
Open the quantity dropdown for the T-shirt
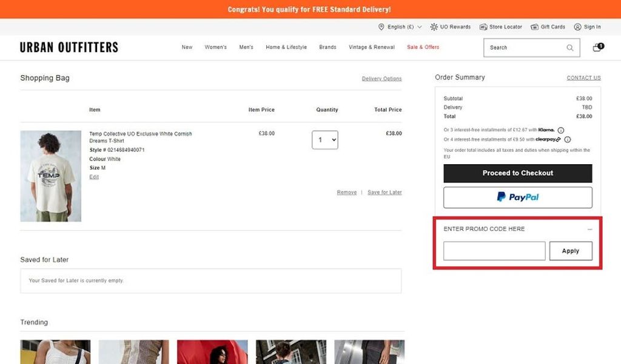tap(325, 139)
